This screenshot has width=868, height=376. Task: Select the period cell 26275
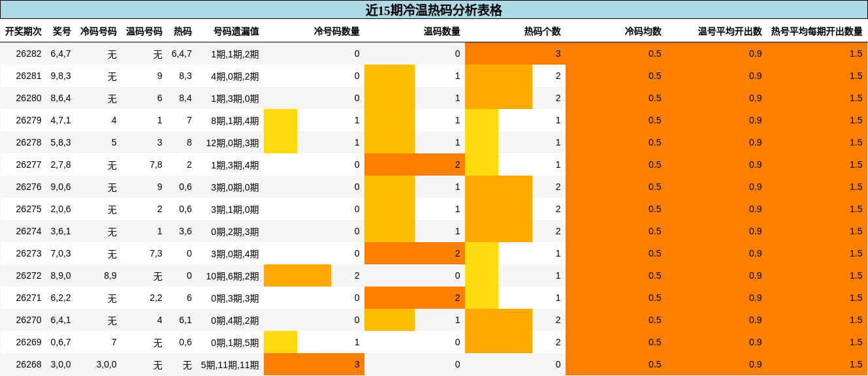pyautogui.click(x=29, y=209)
